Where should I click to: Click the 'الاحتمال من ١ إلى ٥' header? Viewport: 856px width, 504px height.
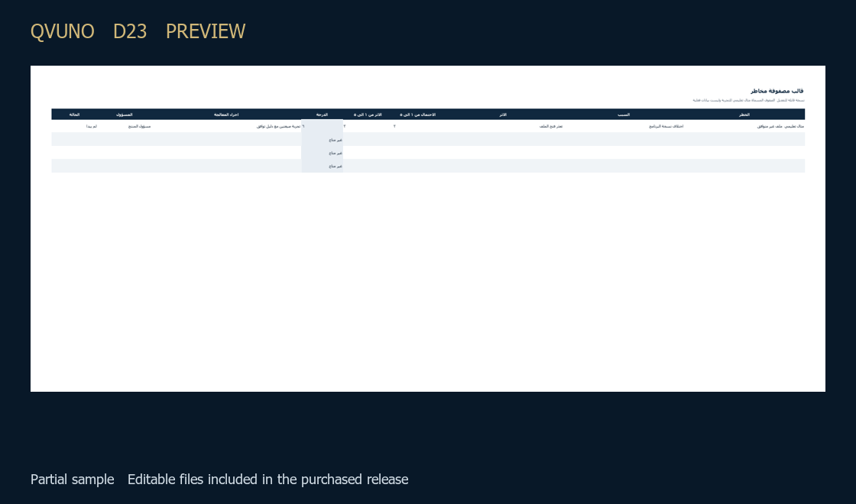pos(417,115)
